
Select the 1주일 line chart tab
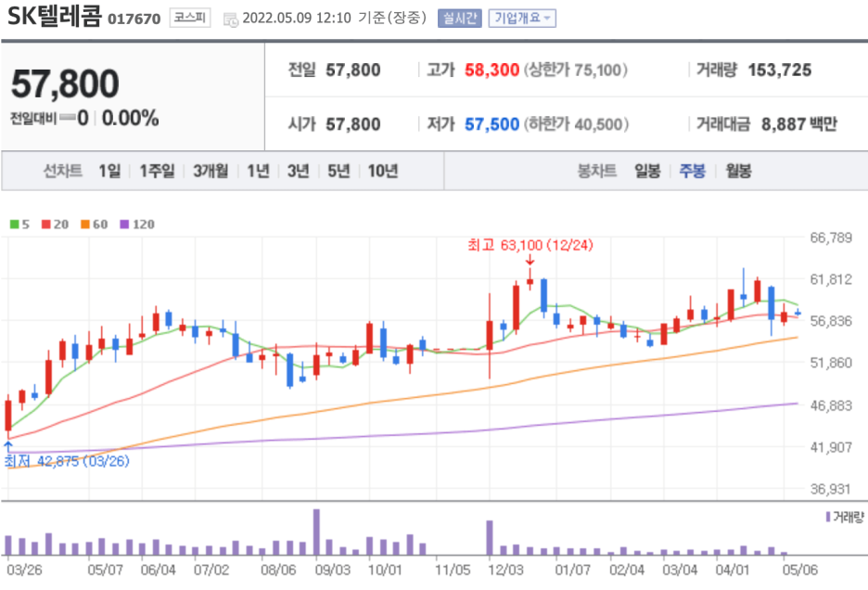[x=157, y=172]
